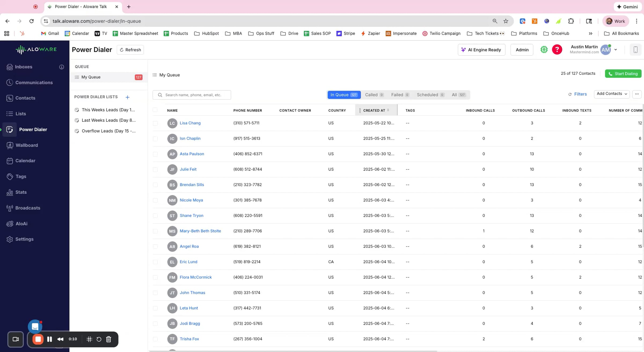The height and width of the screenshot is (352, 644).
Task: Open Wallboard from the sidebar
Action: 26,145
